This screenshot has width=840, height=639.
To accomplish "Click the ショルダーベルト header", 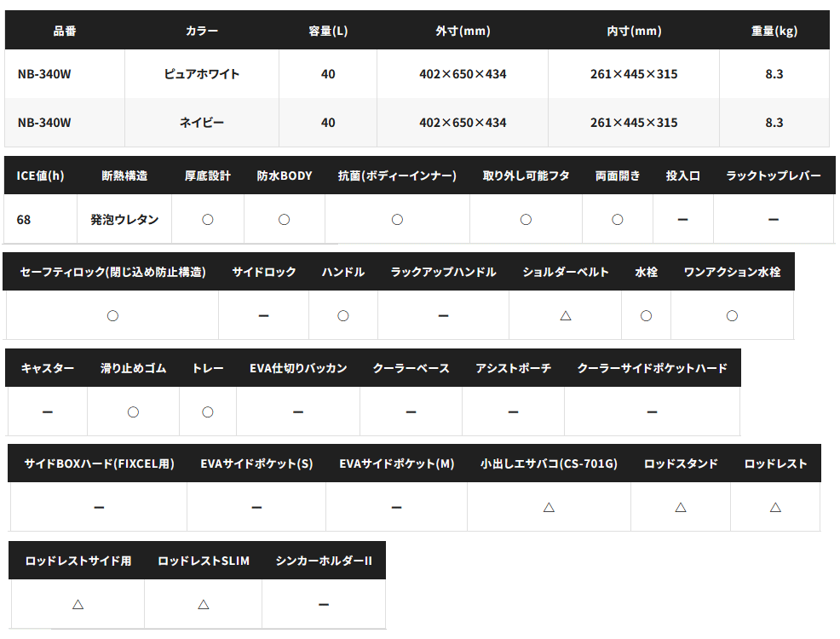I will 566,272.
